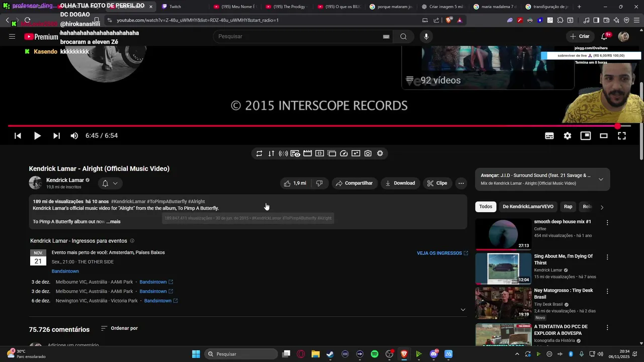Take a screenshot with the camera icon
644x362 pixels.
click(x=368, y=153)
